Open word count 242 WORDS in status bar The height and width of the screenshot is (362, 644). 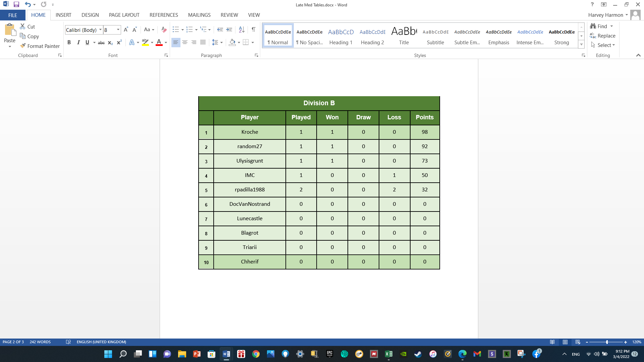tap(40, 342)
